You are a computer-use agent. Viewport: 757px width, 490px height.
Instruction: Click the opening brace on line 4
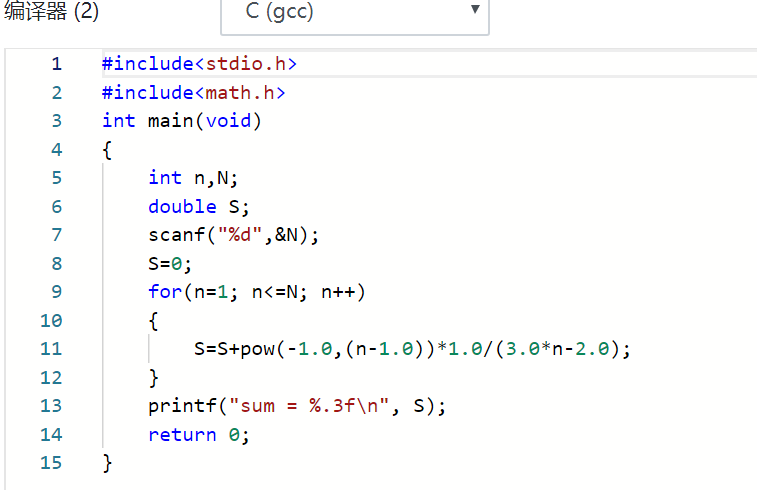pos(107,150)
